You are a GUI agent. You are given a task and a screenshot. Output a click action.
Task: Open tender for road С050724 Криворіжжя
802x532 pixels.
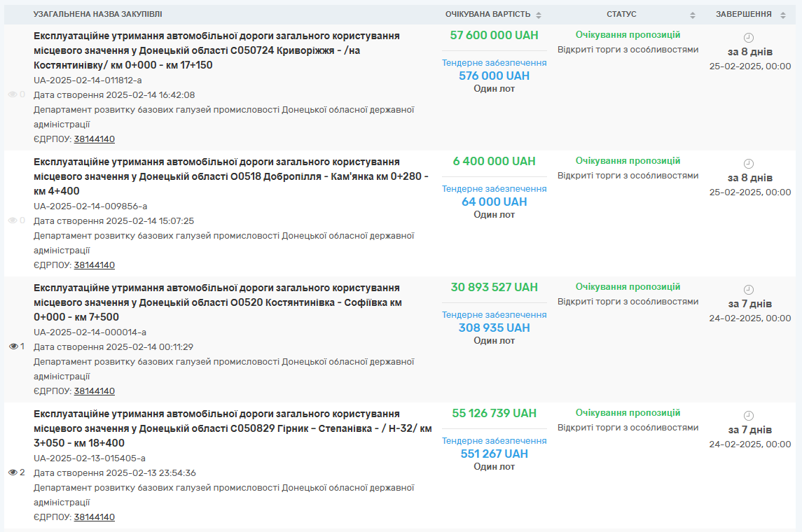coord(217,50)
